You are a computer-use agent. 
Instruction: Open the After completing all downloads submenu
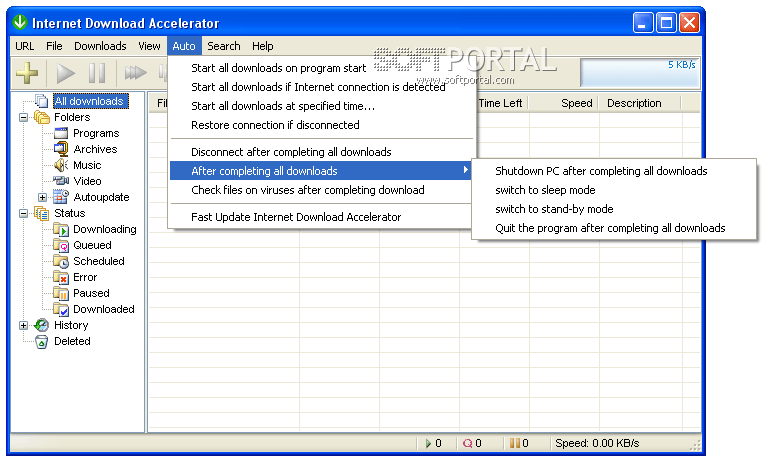[x=320, y=171]
